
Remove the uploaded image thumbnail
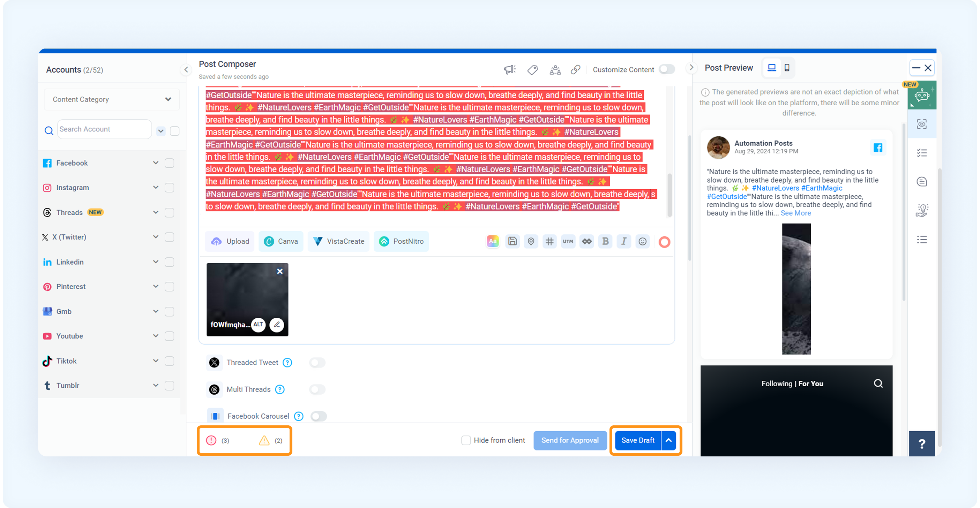[x=279, y=271]
